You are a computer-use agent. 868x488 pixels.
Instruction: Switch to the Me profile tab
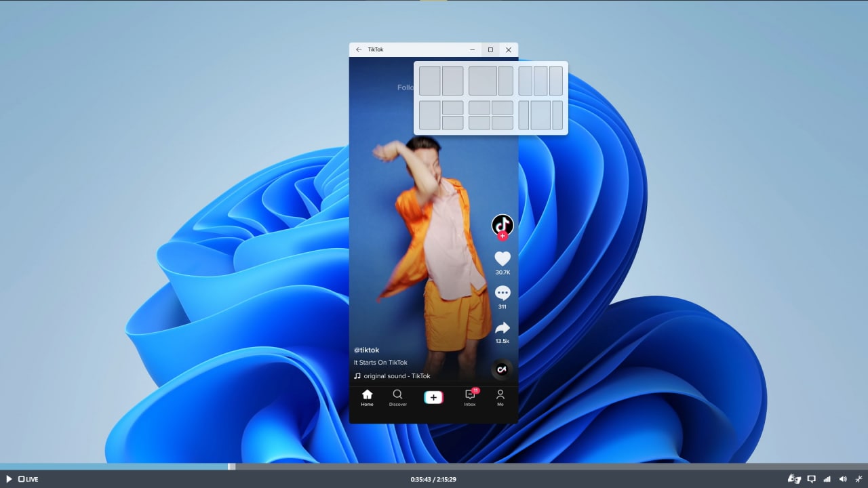(500, 398)
